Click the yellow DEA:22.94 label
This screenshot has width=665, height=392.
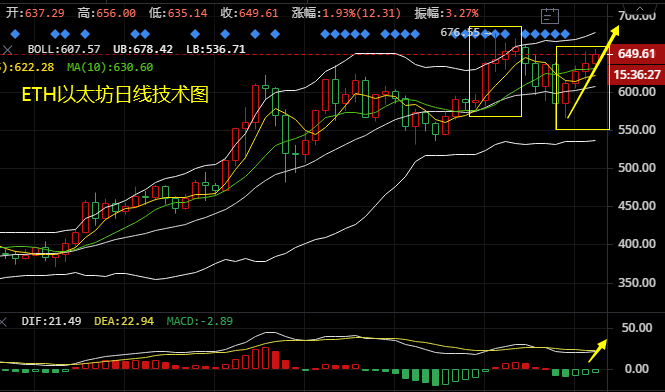[124, 321]
